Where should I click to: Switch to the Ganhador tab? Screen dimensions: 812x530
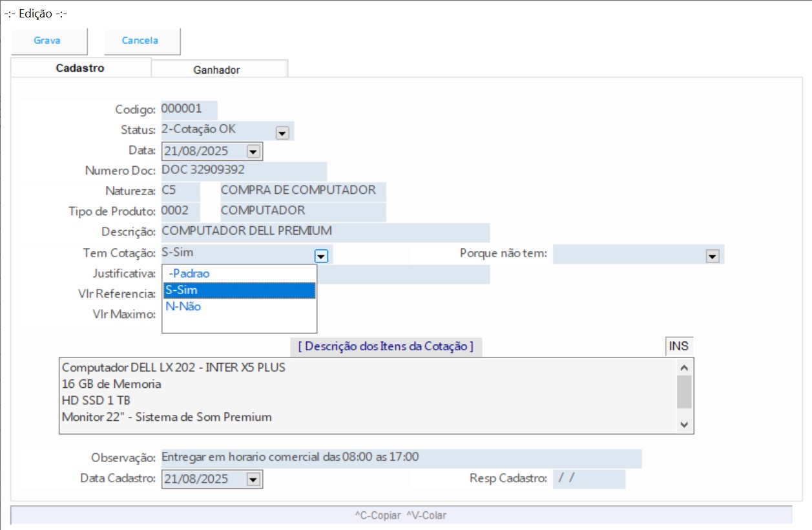[x=217, y=70]
